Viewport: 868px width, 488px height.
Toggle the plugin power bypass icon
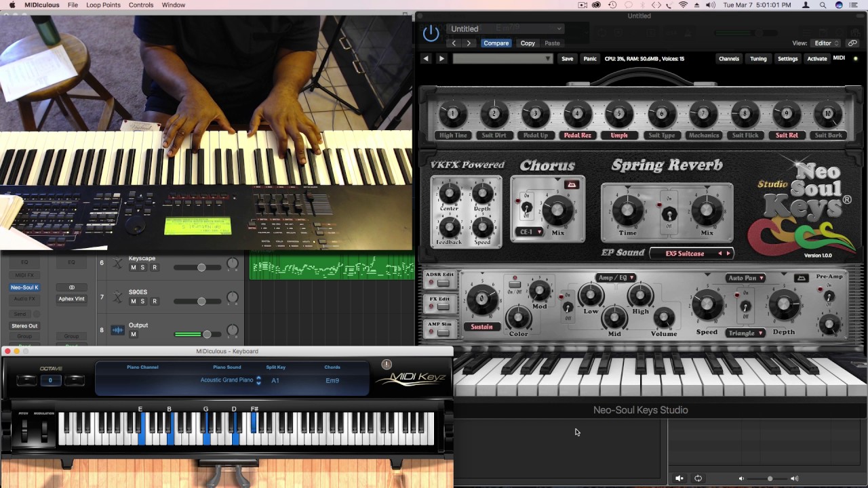pos(431,33)
